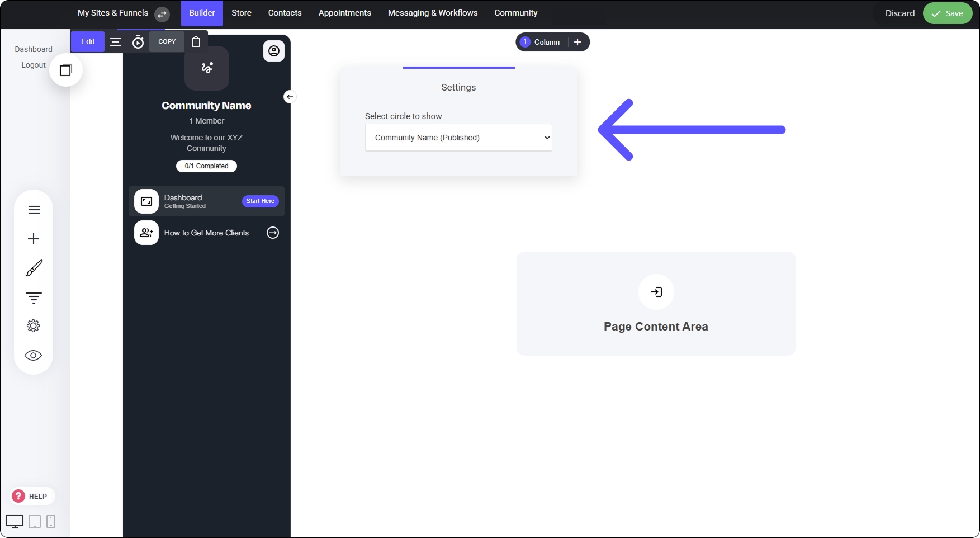980x538 pixels.
Task: Switch to mobile view mode
Action: coord(51,521)
